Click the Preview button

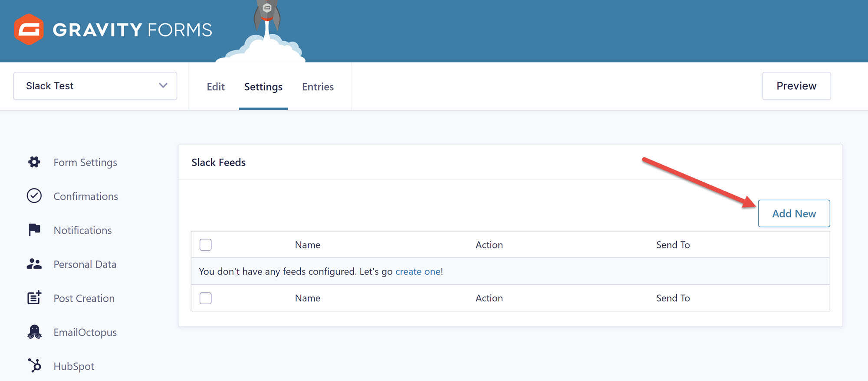[796, 86]
